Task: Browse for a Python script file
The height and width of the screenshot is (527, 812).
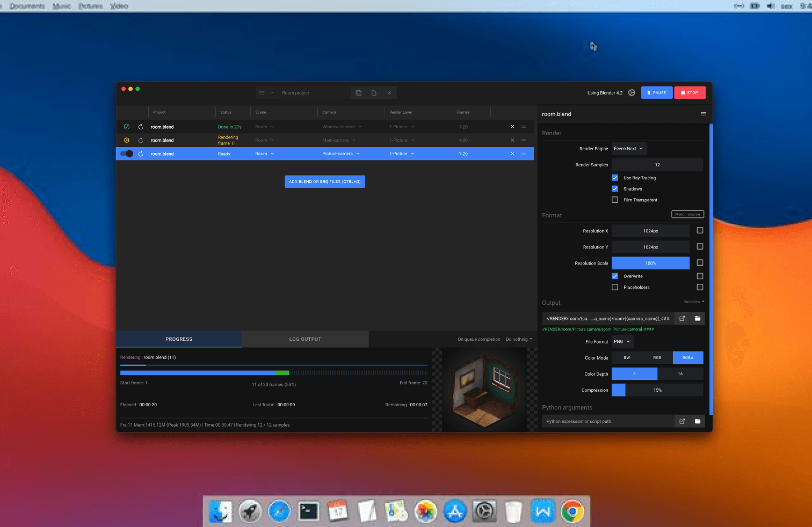Action: [x=698, y=421]
